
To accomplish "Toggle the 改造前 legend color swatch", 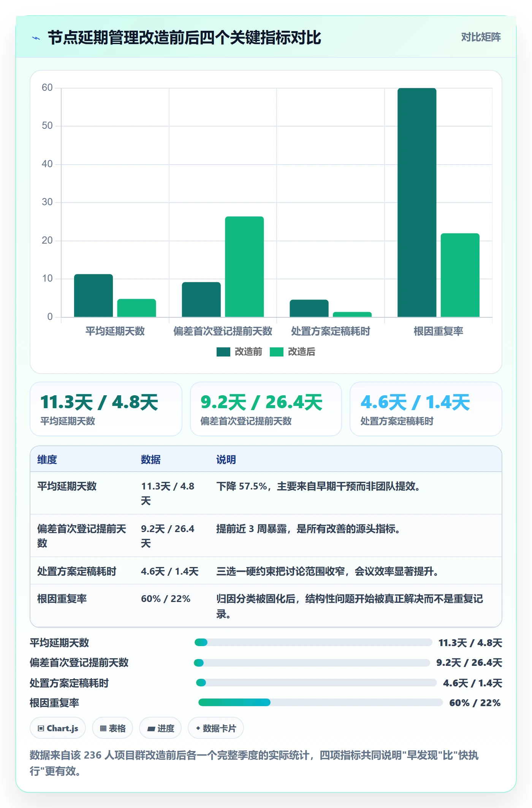I will [223, 352].
